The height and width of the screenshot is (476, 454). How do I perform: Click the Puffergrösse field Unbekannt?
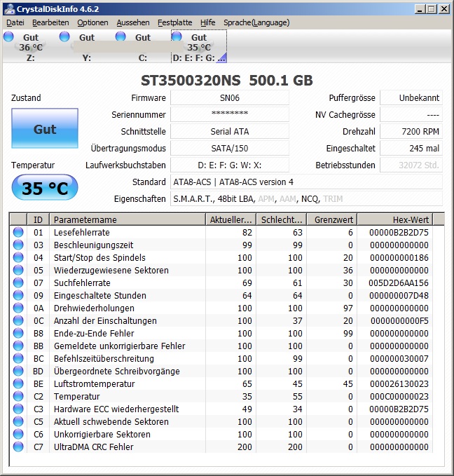[x=411, y=97]
